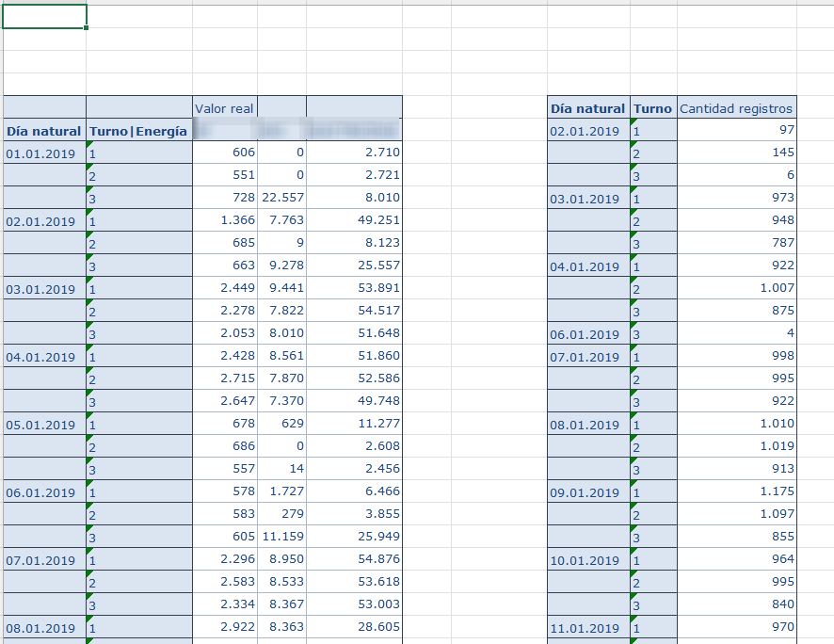Select cell with value 22.557
Viewport: 834px width, 644px height.
coord(281,198)
